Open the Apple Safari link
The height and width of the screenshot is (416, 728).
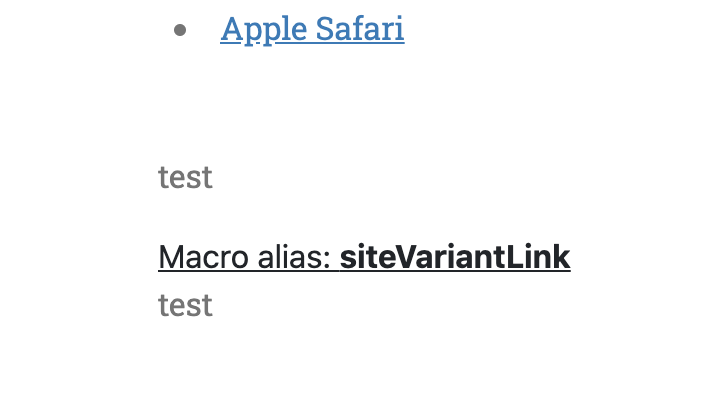tap(312, 29)
